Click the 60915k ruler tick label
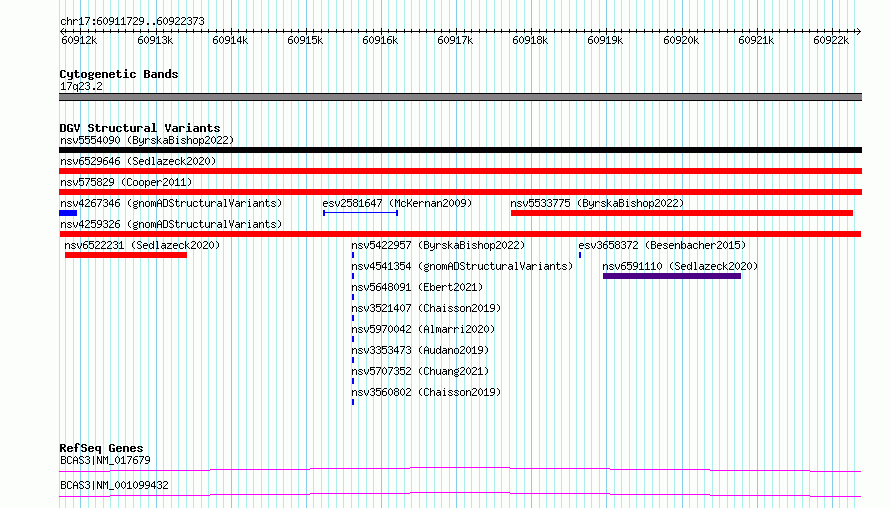890x508 pixels. (305, 40)
